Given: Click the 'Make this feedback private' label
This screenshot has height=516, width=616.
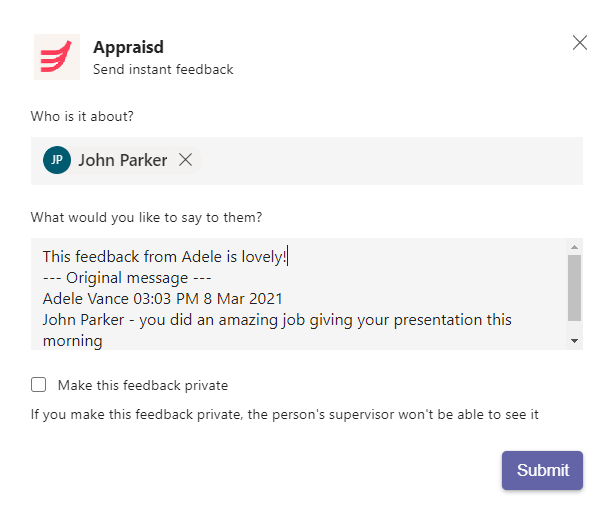Looking at the screenshot, I should 143,385.
